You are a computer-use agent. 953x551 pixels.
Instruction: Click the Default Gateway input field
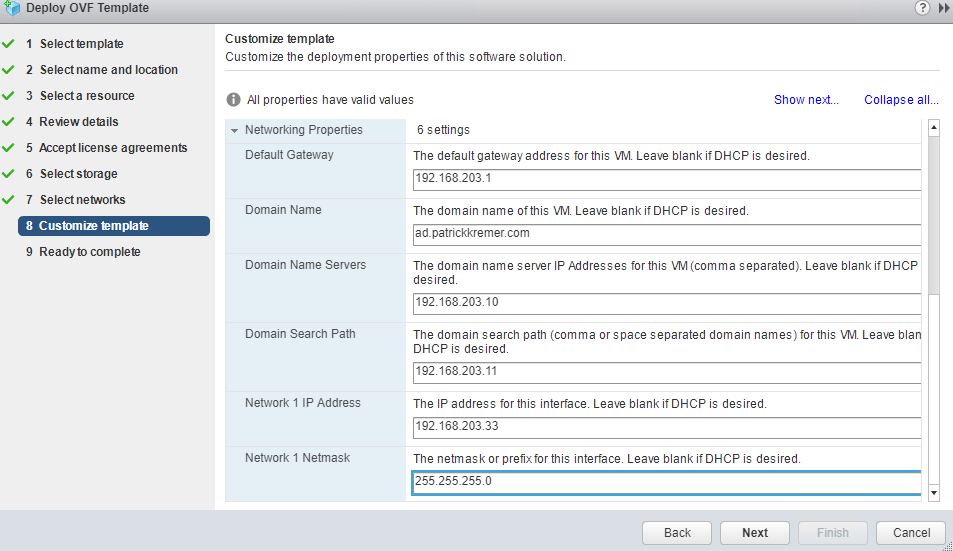[x=666, y=180]
